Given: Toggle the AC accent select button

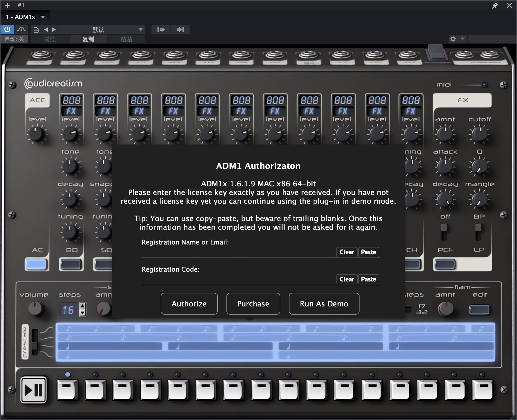Looking at the screenshot, I should pyautogui.click(x=36, y=264).
